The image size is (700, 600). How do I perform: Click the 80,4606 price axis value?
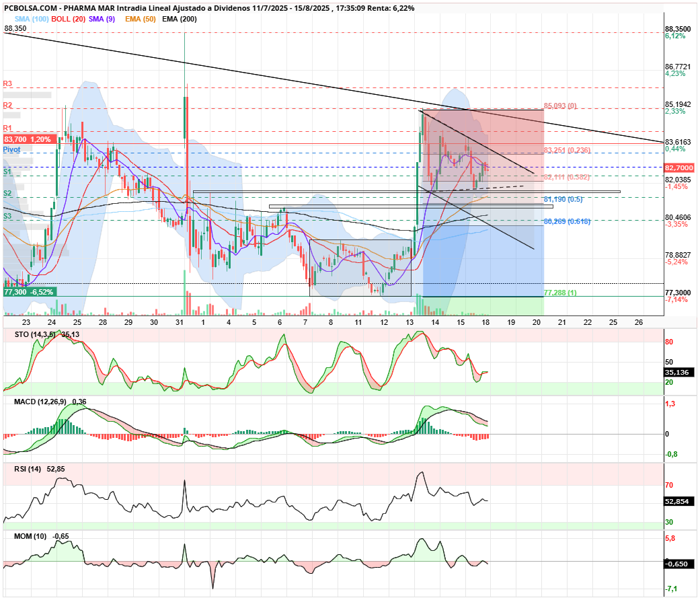point(678,217)
